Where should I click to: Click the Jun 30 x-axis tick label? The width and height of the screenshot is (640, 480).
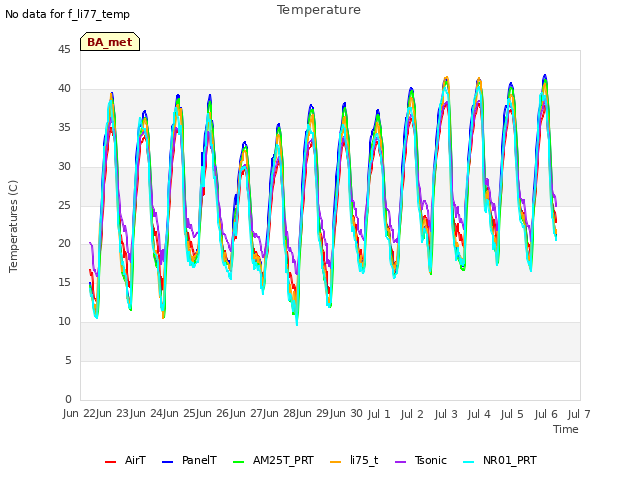point(347,413)
